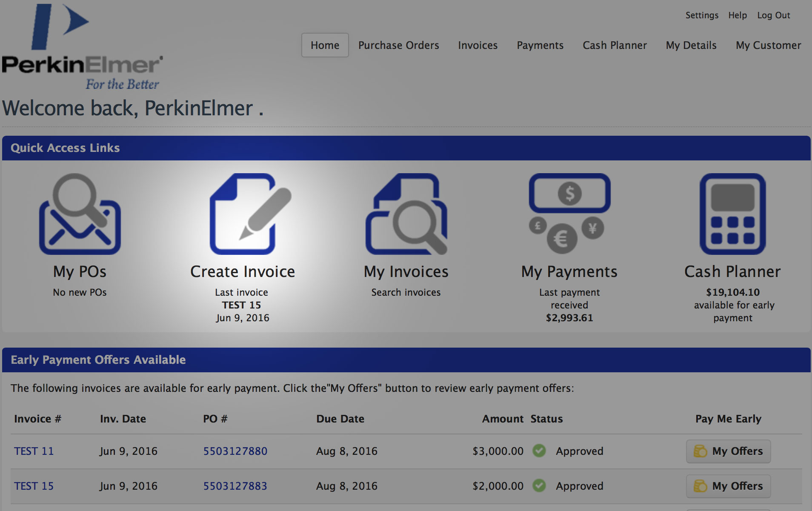Open the Cash Planner calculator icon
The width and height of the screenshot is (812, 511).
[733, 214]
